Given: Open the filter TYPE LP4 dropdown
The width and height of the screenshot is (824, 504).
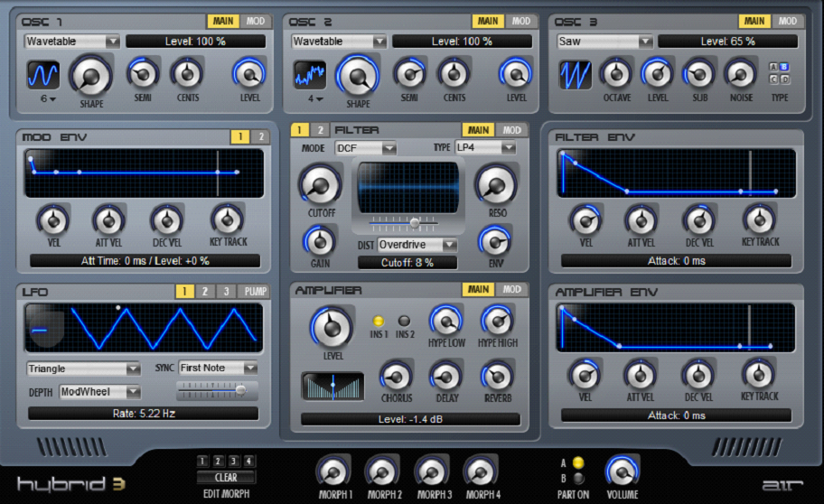Looking at the screenshot, I should 485,148.
